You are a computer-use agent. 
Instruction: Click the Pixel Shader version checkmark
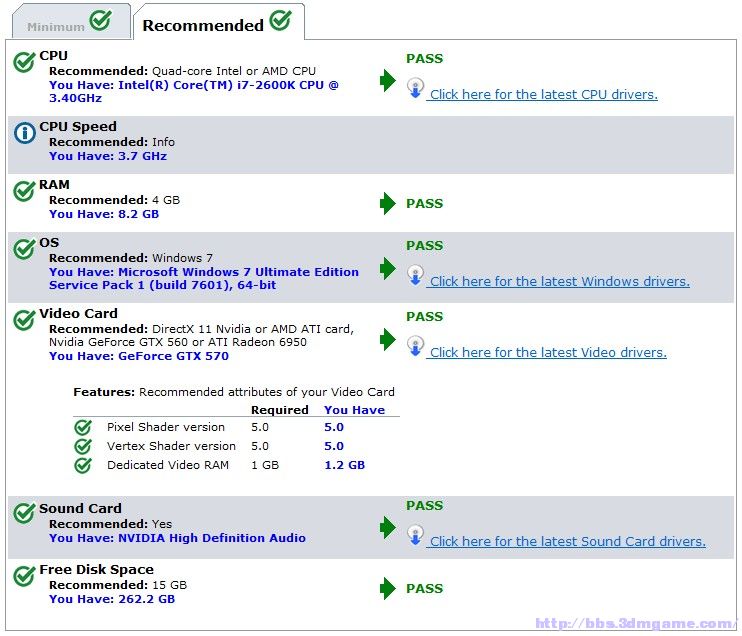tap(83, 427)
